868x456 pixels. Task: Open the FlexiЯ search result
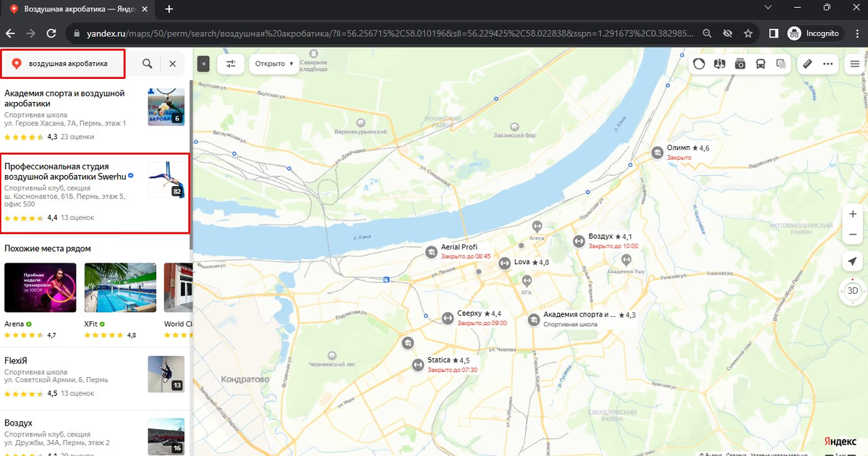[x=95, y=376]
